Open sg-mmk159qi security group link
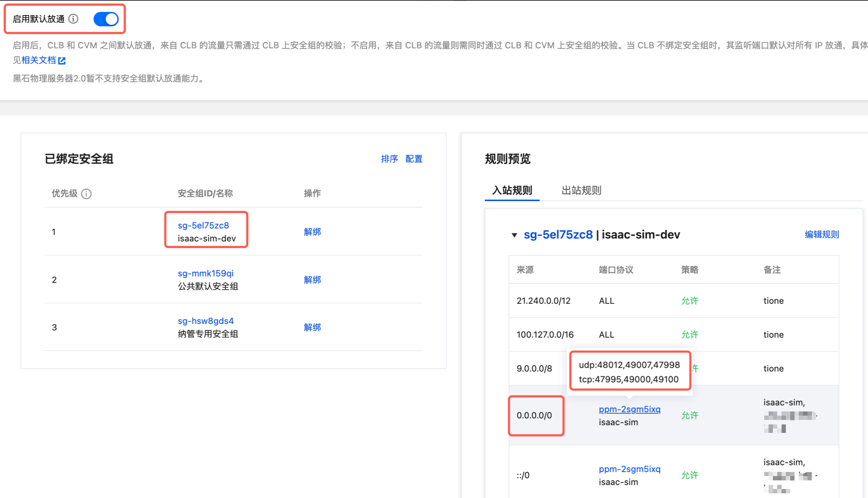The width and height of the screenshot is (868, 498). click(205, 273)
